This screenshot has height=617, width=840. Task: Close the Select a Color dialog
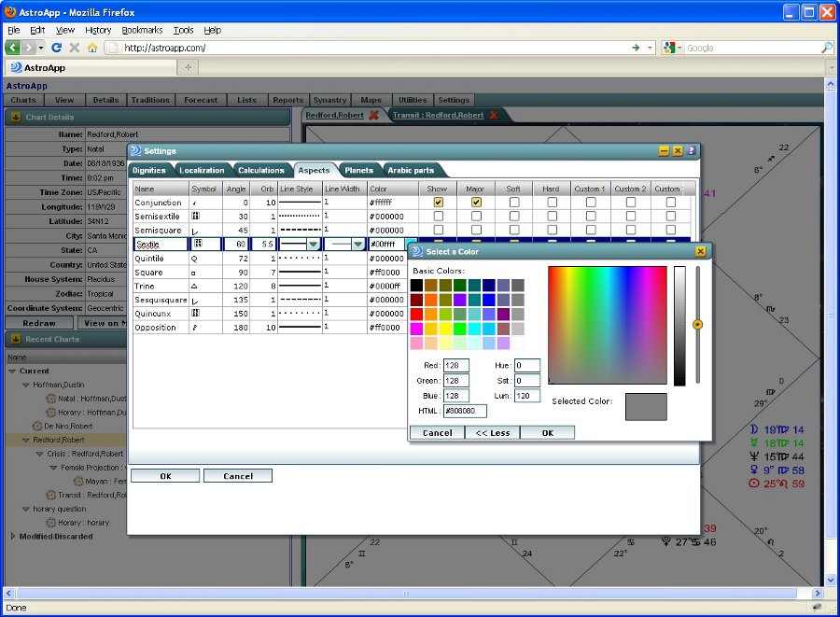700,251
